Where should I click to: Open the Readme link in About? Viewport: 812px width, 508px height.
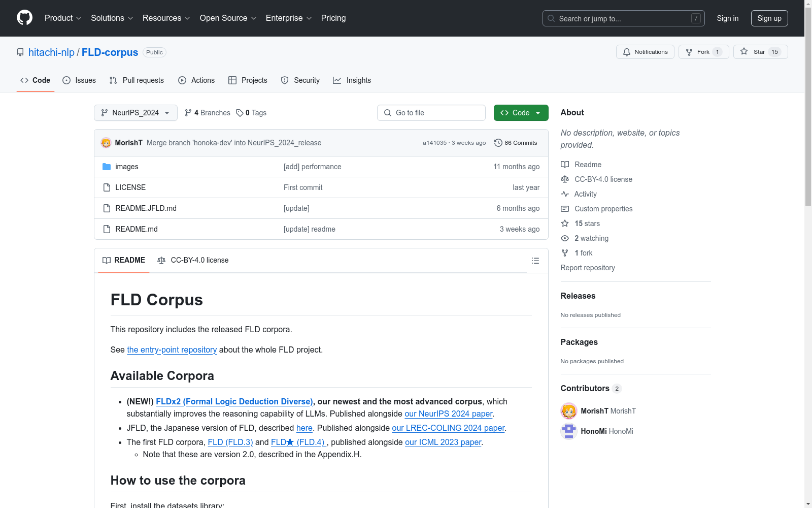581,165
